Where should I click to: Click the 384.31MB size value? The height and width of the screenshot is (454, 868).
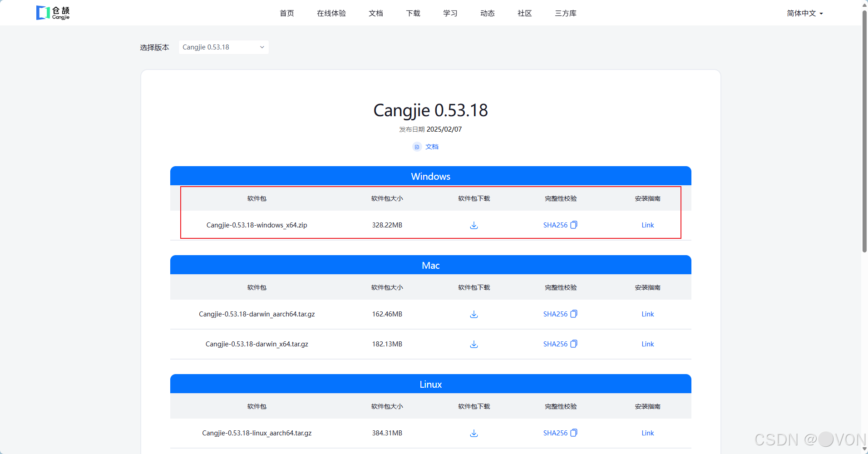(387, 433)
